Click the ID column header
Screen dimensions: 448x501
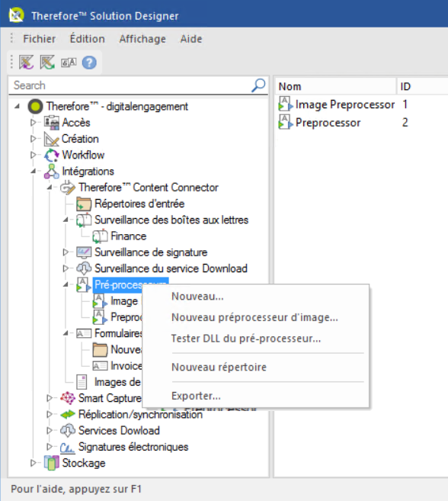(x=422, y=86)
